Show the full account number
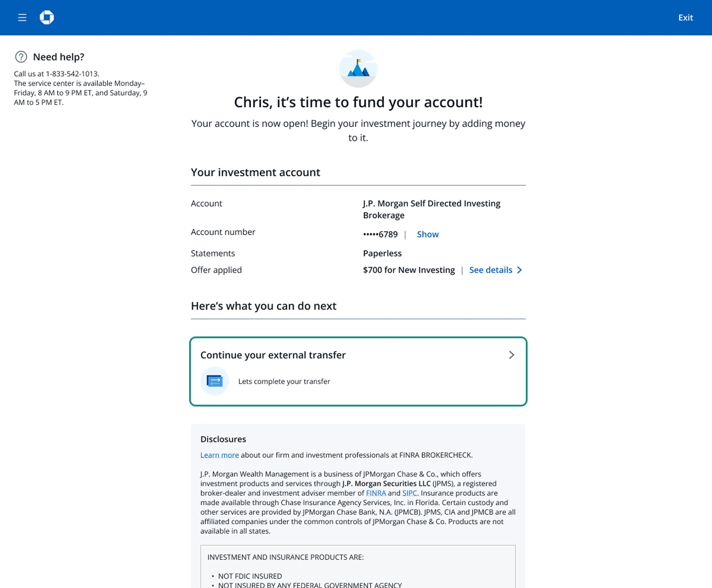Image resolution: width=712 pixels, height=588 pixels. (428, 234)
